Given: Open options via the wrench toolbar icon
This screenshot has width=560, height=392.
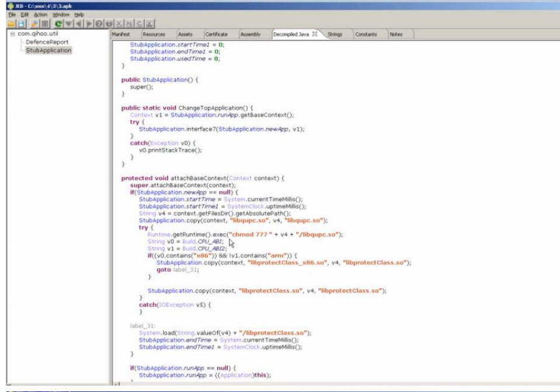Looking at the screenshot, I should coord(34,24).
